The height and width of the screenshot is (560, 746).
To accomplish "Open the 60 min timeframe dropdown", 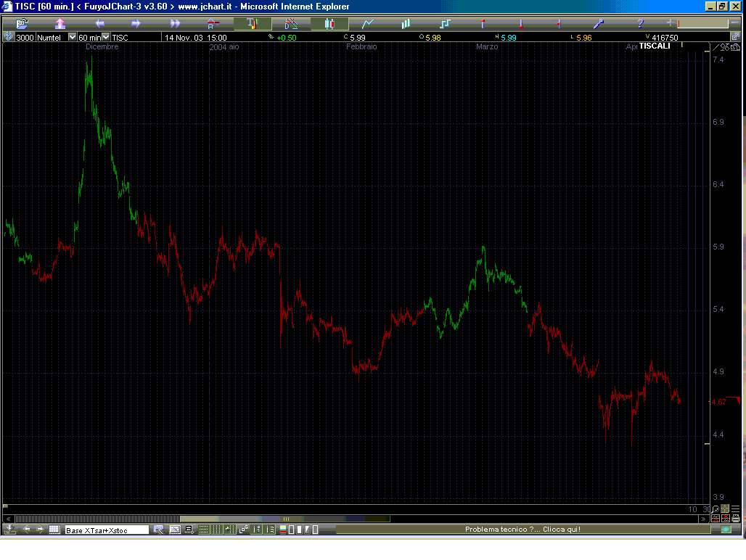I will pyautogui.click(x=106, y=37).
